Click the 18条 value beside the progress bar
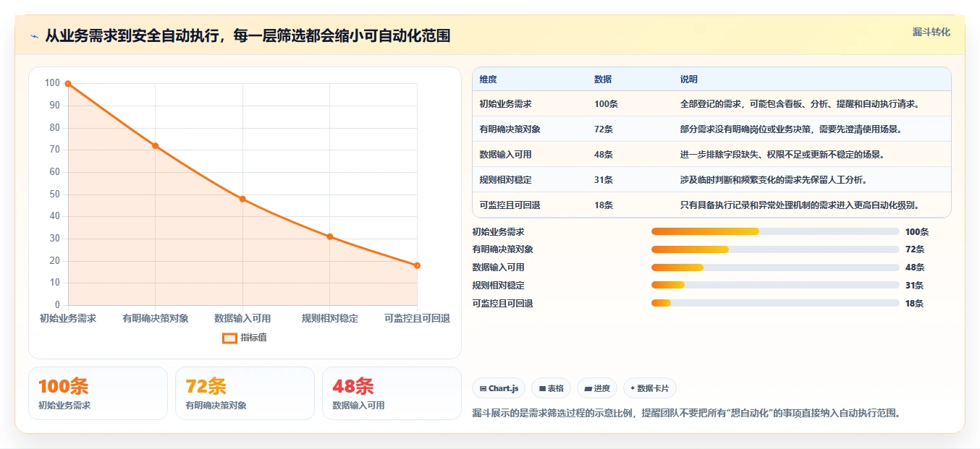 915,304
